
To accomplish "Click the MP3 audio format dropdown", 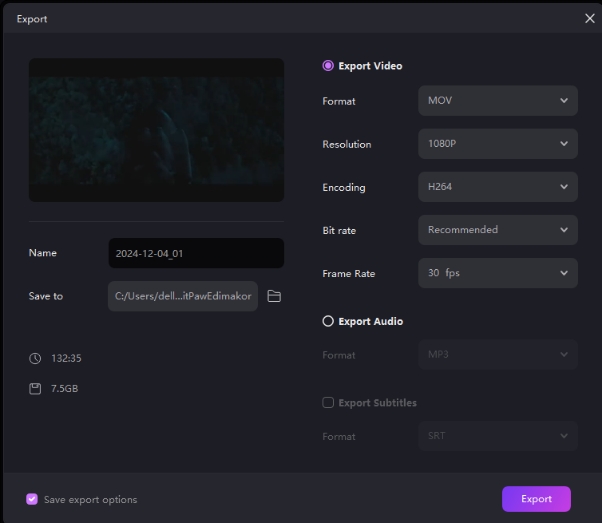I will [x=497, y=355].
